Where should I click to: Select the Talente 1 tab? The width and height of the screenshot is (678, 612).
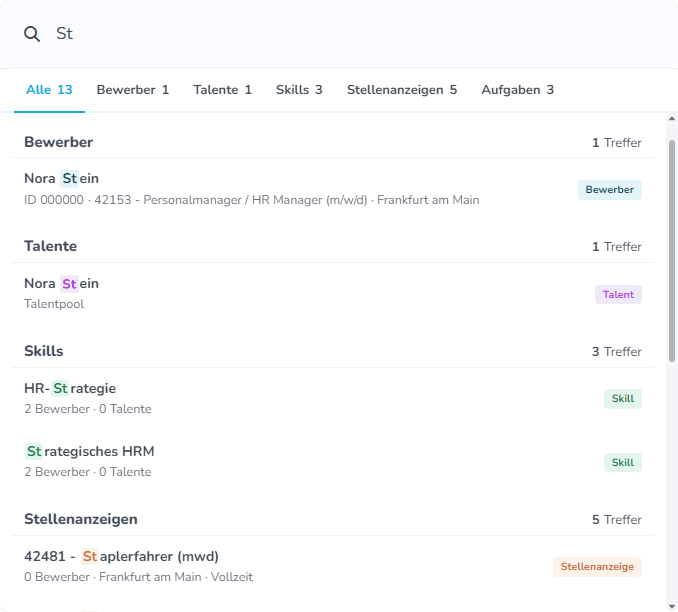tap(222, 90)
